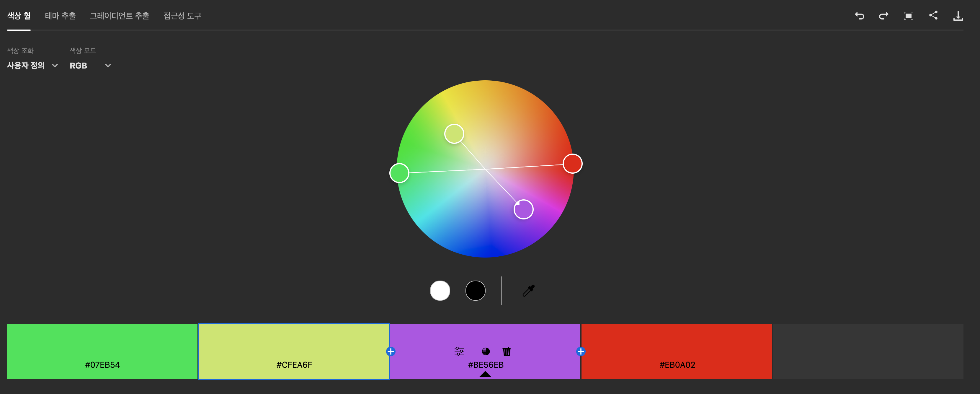Image resolution: width=980 pixels, height=394 pixels.
Task: Click the undo arrow icon
Action: click(x=859, y=16)
